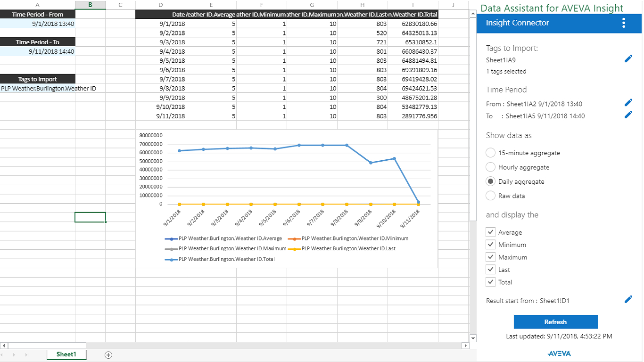This screenshot has height=362, width=644.
Task: Click the vertical scrollbar thumb
Action: point(473,119)
